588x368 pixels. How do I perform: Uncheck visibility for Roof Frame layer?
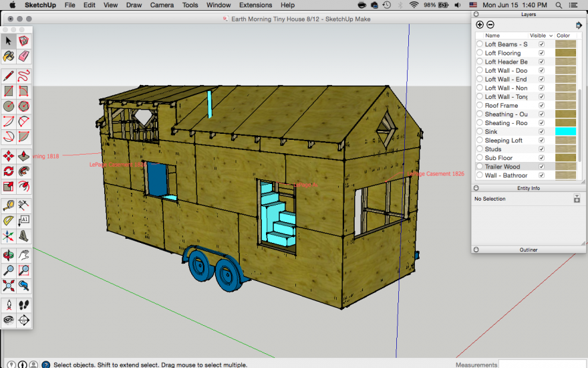tap(542, 106)
